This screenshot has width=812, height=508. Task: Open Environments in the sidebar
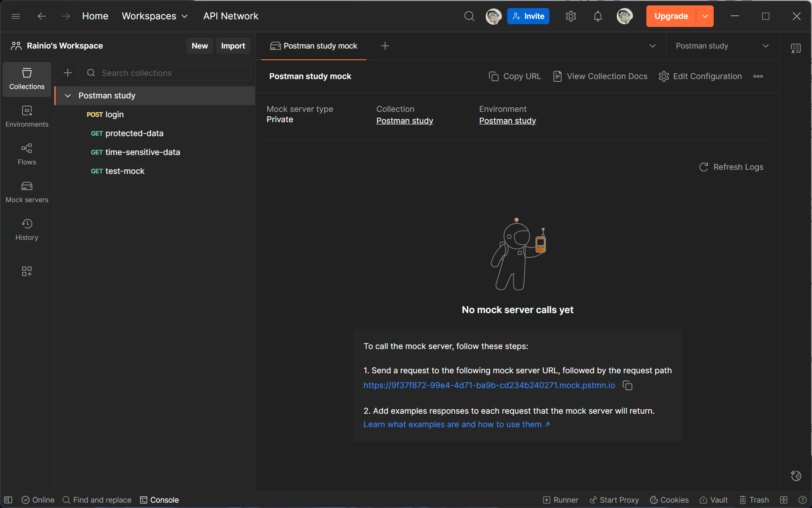point(27,117)
